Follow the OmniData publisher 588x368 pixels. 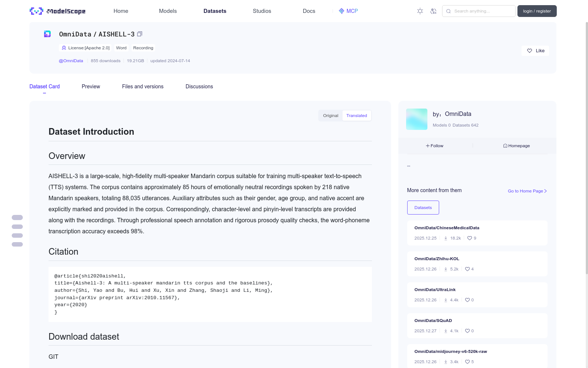[435, 146]
